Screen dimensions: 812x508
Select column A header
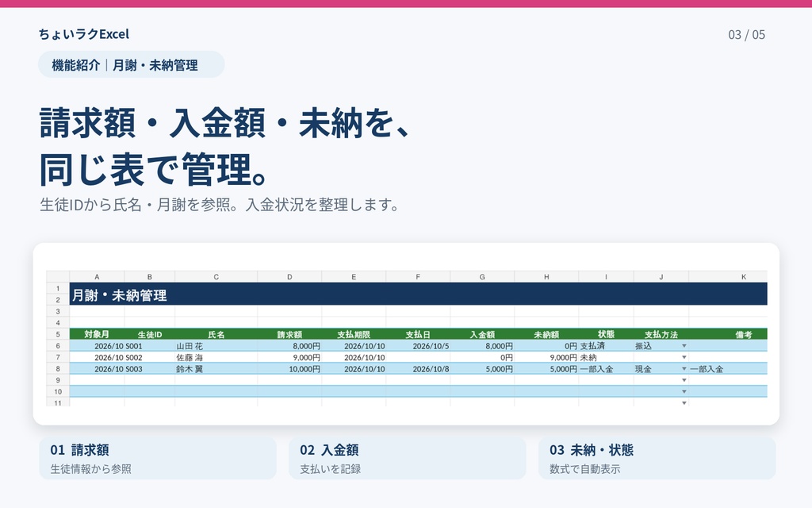[x=97, y=277]
